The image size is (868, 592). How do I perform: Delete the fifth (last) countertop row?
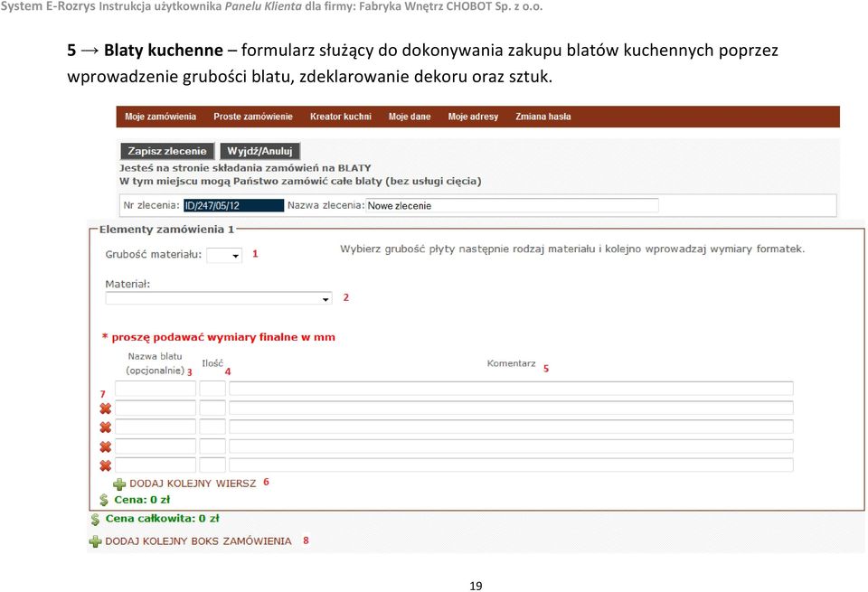coord(105,465)
